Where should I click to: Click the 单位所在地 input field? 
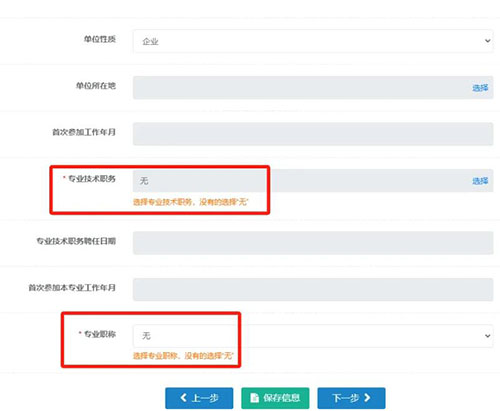click(313, 87)
